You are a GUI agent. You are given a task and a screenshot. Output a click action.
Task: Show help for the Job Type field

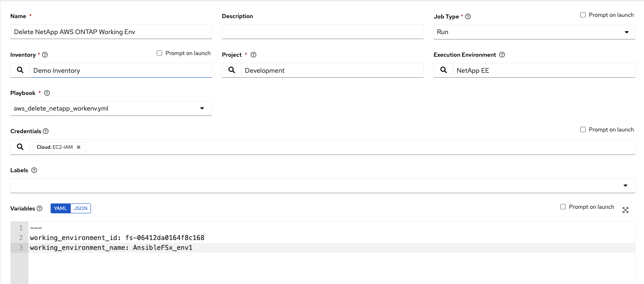point(468,17)
